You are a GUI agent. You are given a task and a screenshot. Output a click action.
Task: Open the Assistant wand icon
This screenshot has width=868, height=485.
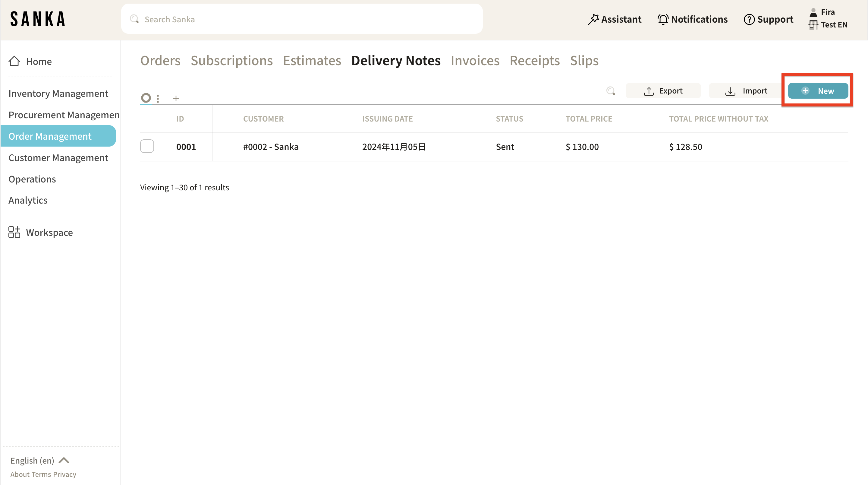click(x=593, y=19)
